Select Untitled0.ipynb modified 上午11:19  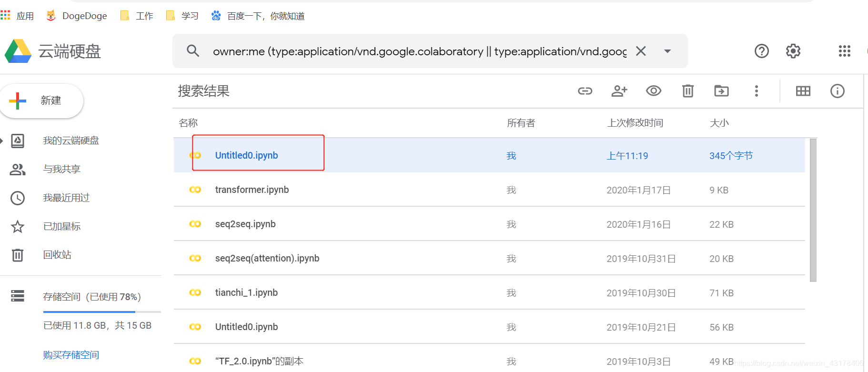489,155
